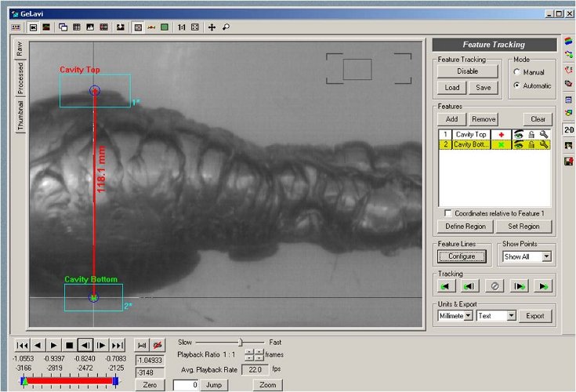Track forward one step in Tracking group
576x392 pixels.
[519, 286]
